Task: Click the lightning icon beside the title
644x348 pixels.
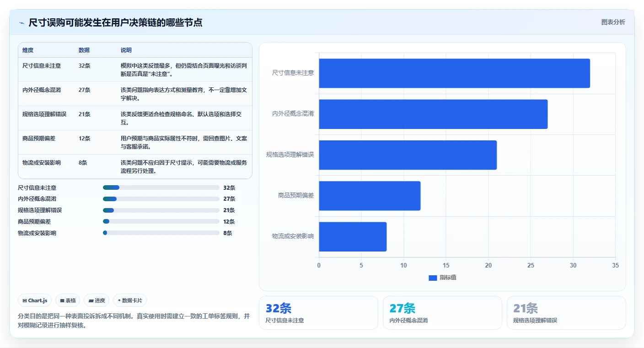Action: coord(21,23)
